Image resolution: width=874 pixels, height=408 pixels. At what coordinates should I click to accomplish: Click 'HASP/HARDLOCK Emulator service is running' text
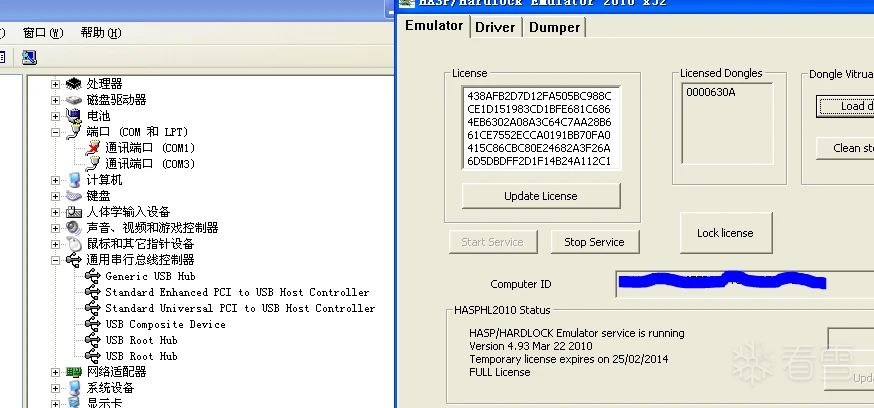(577, 333)
